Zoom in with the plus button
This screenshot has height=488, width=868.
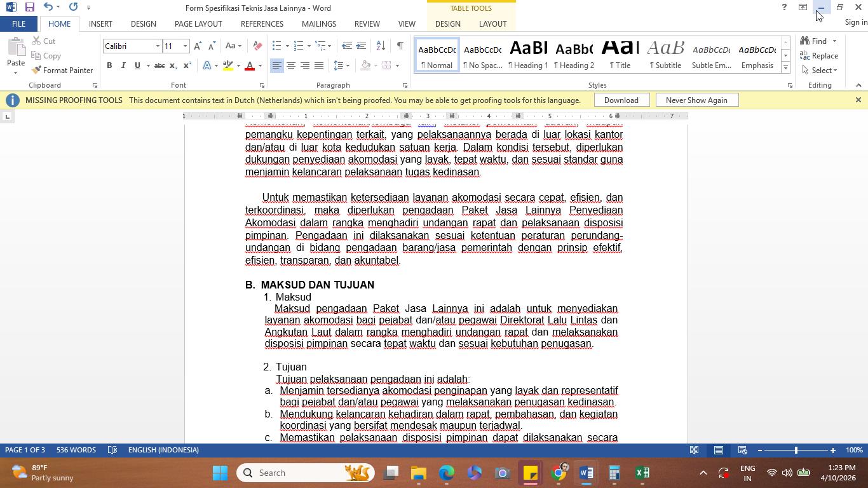pyautogui.click(x=833, y=451)
